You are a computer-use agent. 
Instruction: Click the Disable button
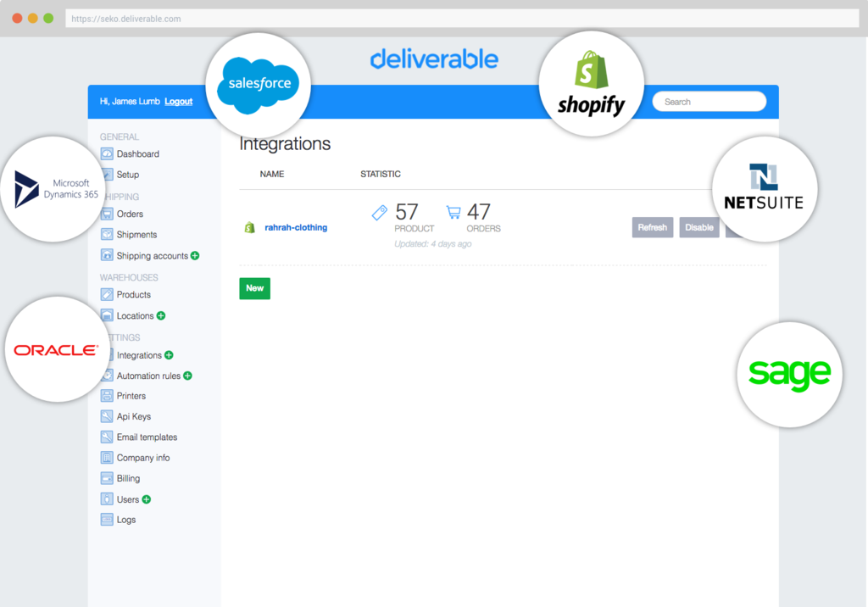(699, 227)
